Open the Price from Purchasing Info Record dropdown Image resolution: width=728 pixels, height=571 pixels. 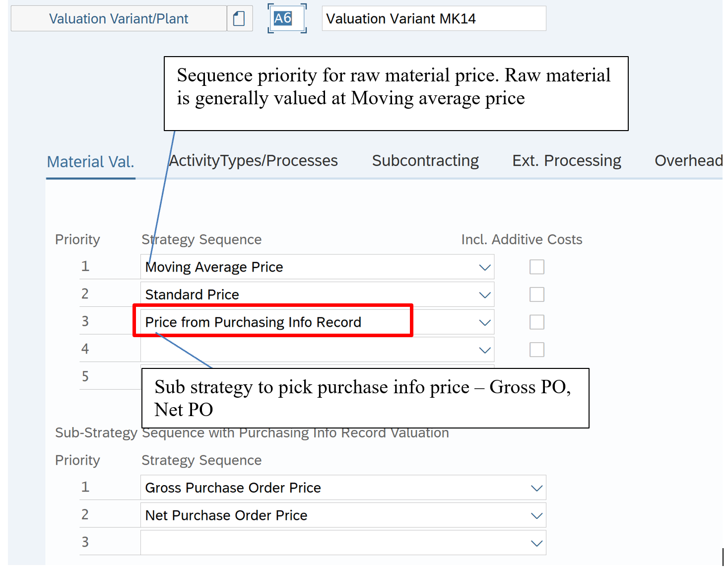click(x=484, y=323)
